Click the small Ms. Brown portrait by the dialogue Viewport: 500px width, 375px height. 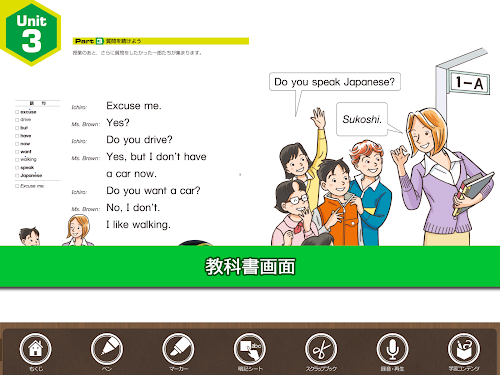[x=78, y=230]
